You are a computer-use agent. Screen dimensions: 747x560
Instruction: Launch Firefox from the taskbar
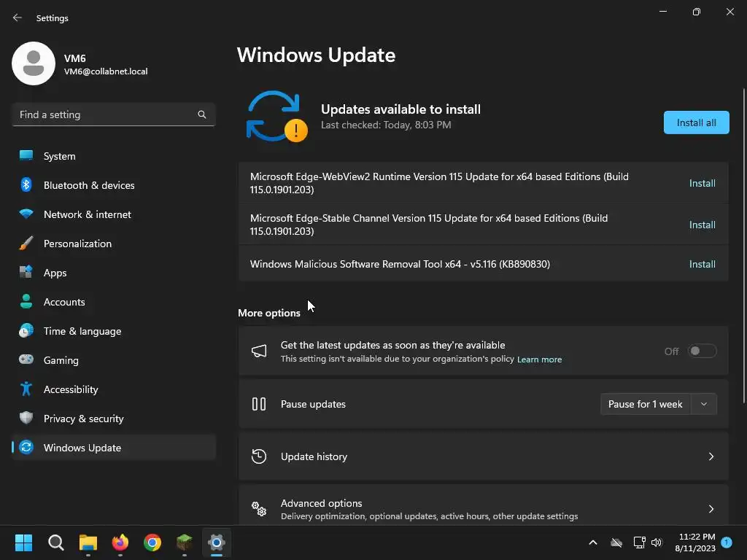click(120, 542)
